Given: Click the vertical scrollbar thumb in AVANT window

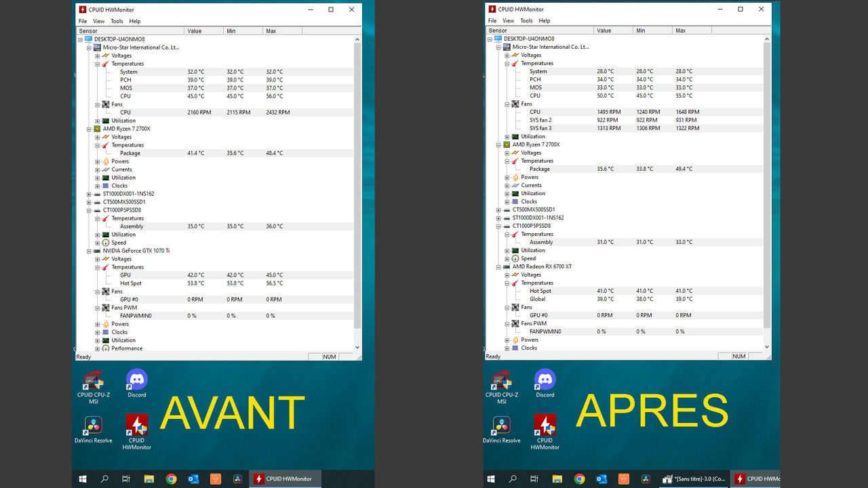Looking at the screenshot, I should [x=358, y=186].
